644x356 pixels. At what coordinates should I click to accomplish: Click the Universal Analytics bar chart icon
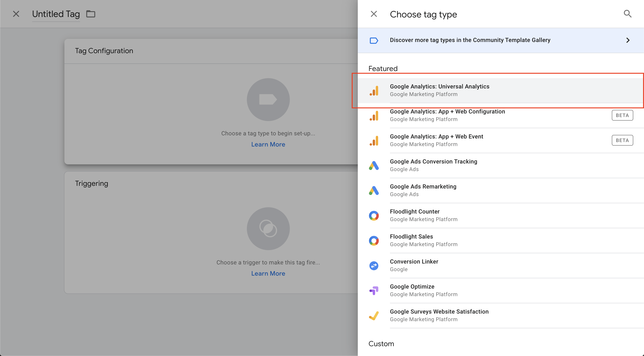(374, 90)
